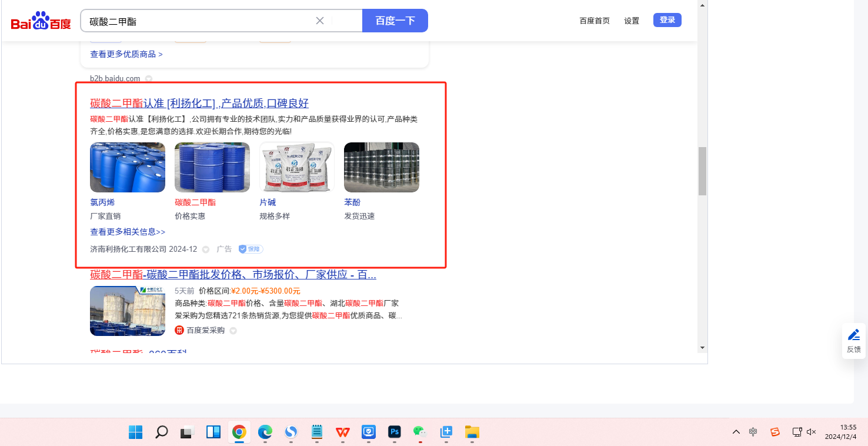Click the 规格多样 caption
This screenshot has height=446, width=868.
click(x=275, y=216)
